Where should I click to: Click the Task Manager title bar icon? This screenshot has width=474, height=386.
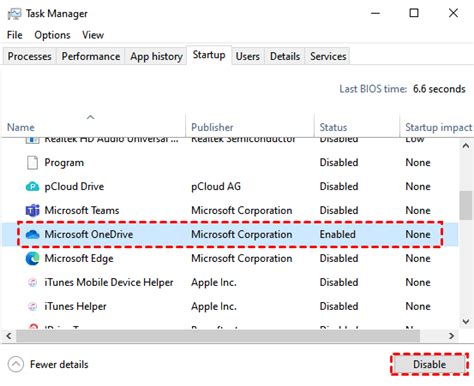[x=14, y=14]
